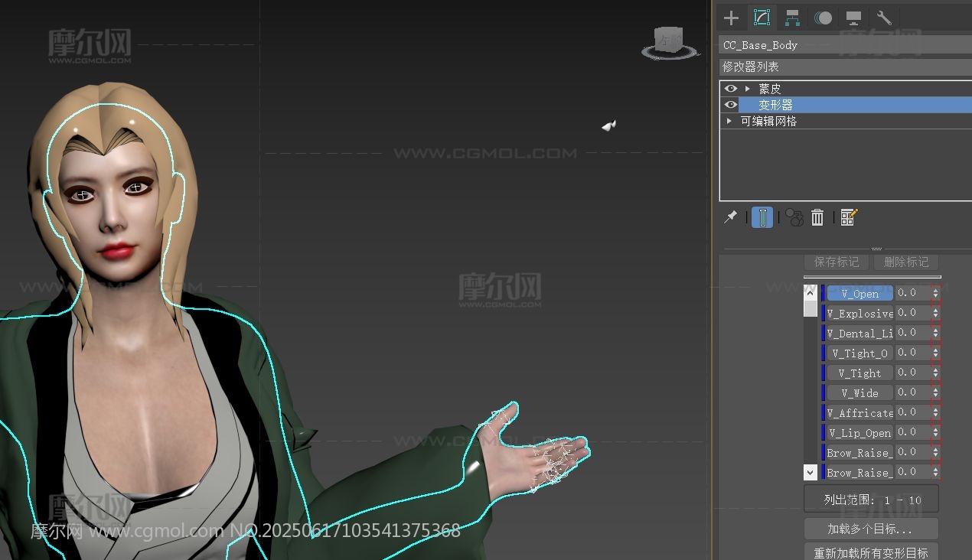
Task: Select the V_Explosive morph channel
Action: tap(859, 313)
